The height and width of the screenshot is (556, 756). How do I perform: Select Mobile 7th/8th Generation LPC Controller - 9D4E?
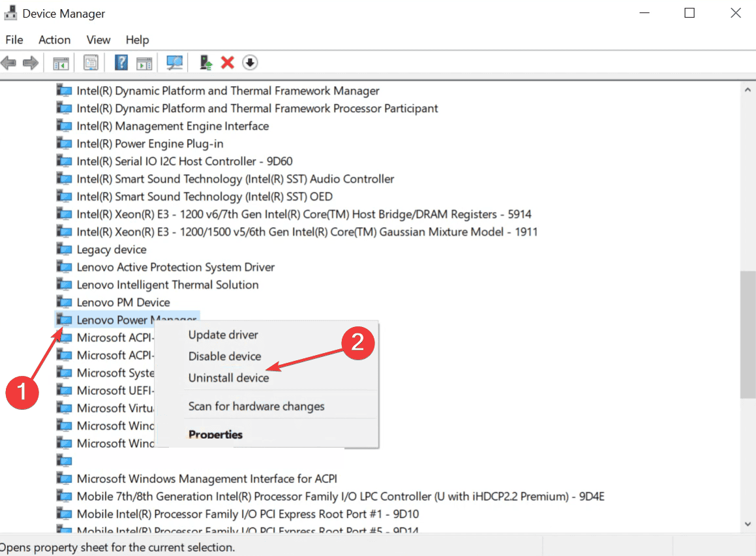click(x=340, y=497)
